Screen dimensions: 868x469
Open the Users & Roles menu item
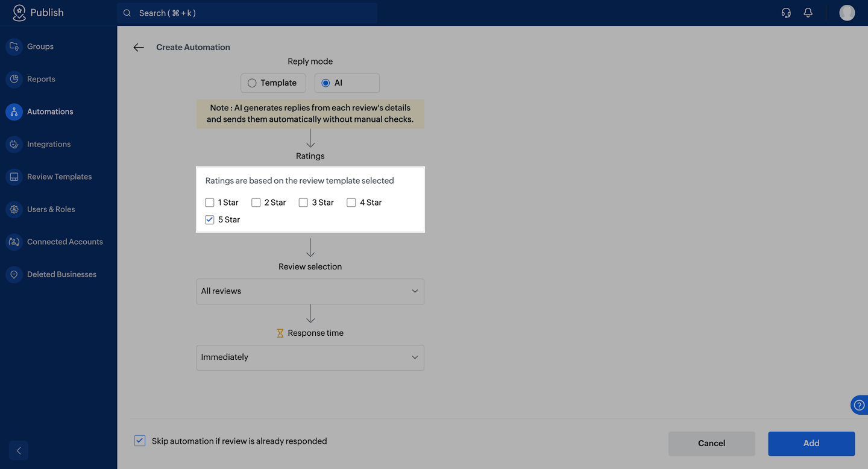(51, 209)
